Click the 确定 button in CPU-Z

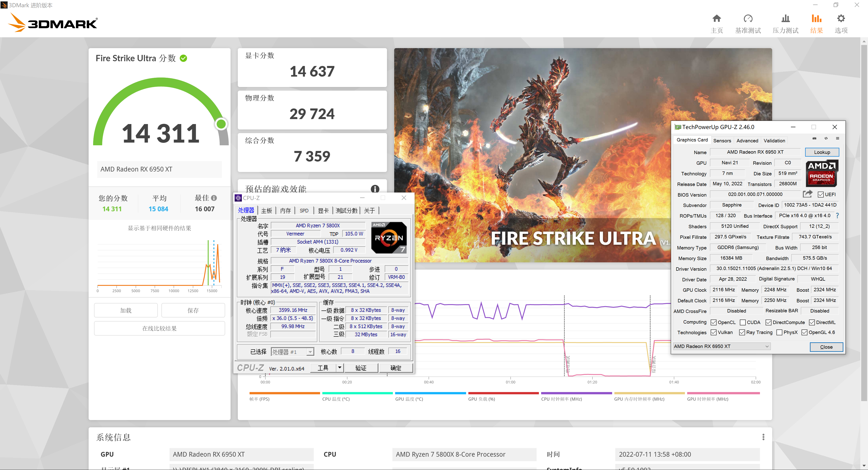point(396,368)
